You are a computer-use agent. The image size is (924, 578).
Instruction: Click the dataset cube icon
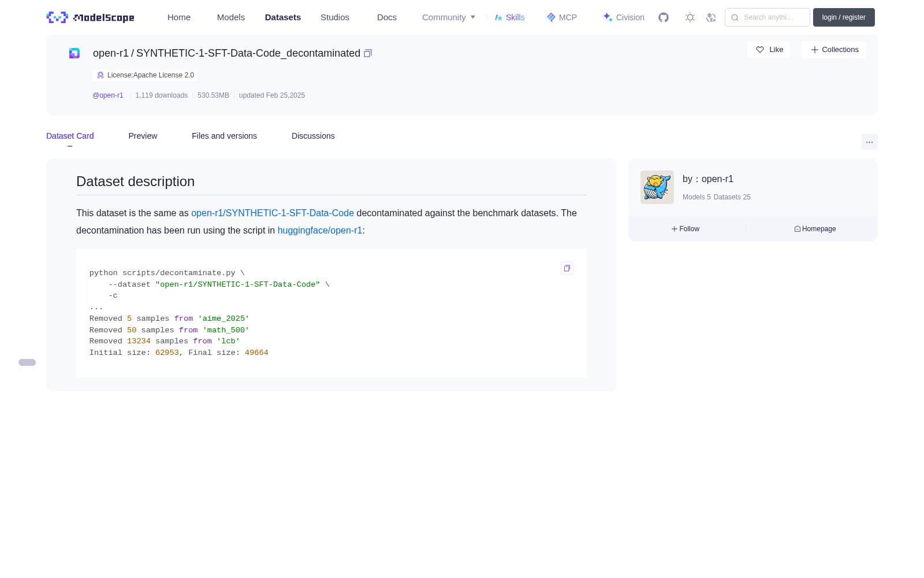(x=74, y=53)
